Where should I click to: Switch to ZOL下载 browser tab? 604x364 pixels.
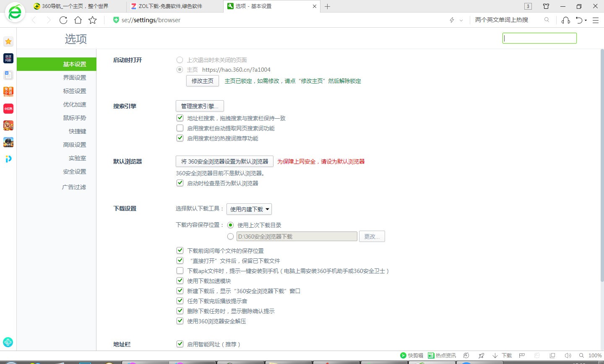click(x=170, y=6)
